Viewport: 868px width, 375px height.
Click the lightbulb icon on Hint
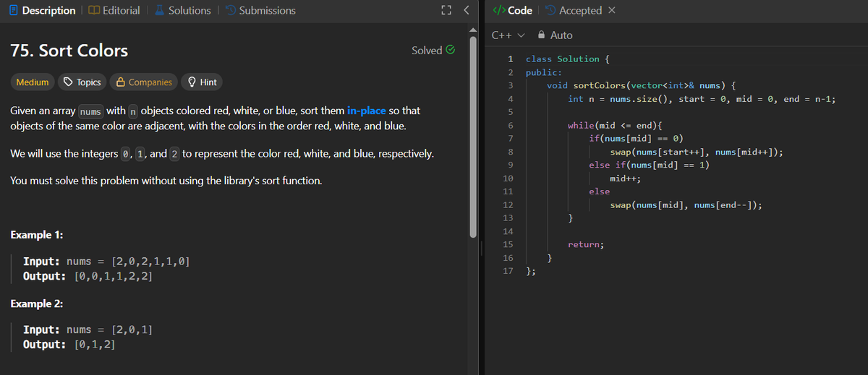tap(192, 82)
